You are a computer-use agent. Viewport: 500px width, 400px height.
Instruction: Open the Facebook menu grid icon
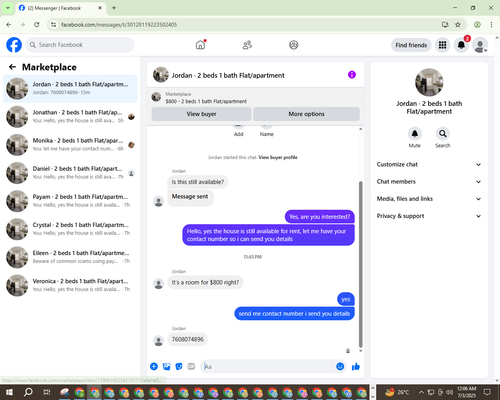(x=442, y=45)
